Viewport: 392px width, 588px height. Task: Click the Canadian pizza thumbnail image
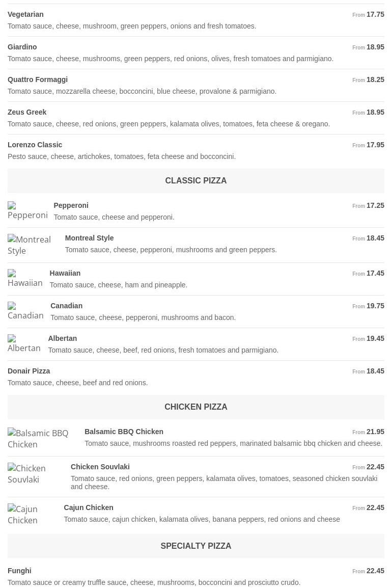pos(26,311)
